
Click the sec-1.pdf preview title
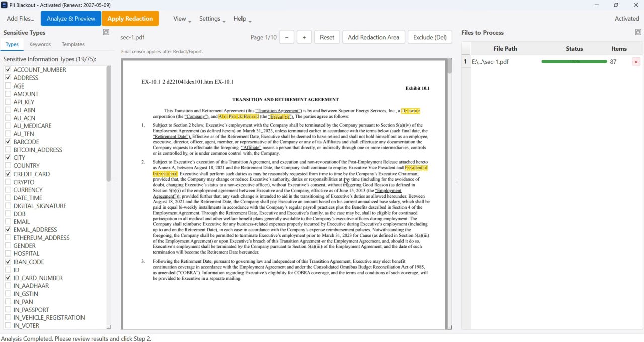[x=132, y=37]
